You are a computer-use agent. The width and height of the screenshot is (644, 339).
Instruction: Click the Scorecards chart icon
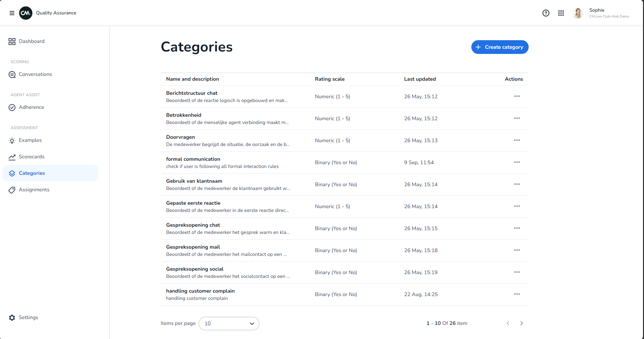12,157
